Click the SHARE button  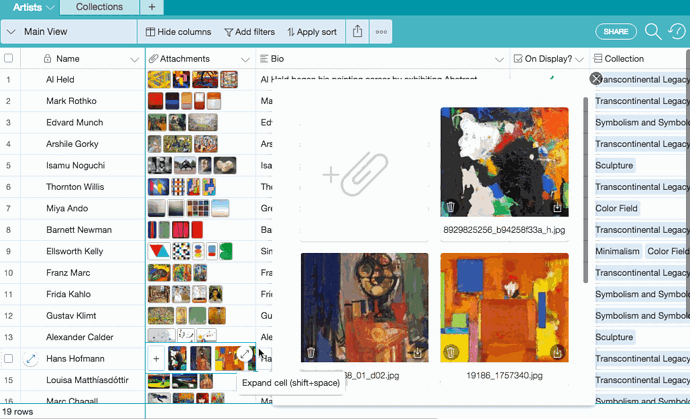616,32
